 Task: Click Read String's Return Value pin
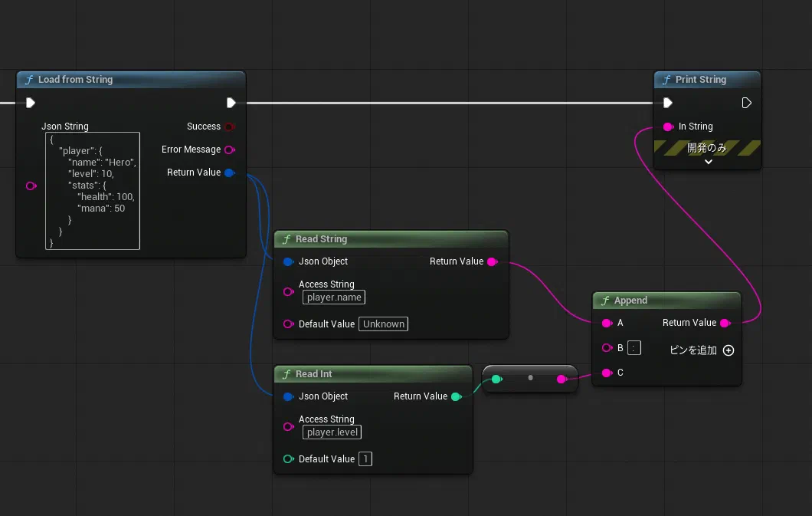click(493, 261)
